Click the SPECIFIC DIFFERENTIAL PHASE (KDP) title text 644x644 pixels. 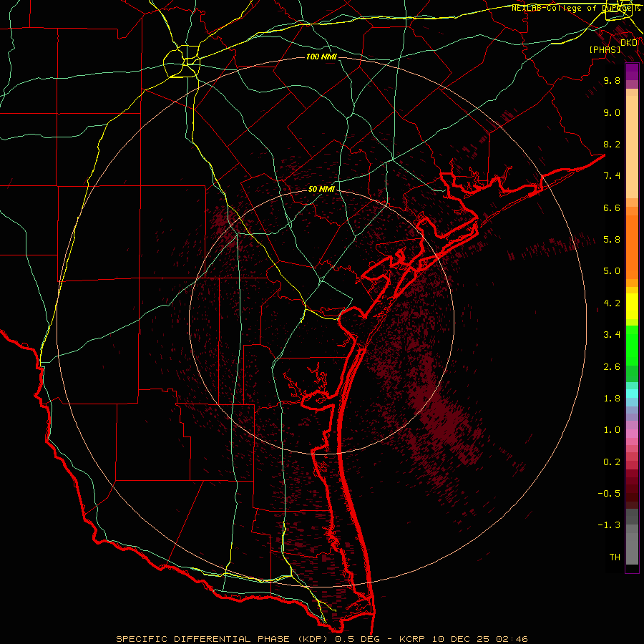(x=224, y=639)
